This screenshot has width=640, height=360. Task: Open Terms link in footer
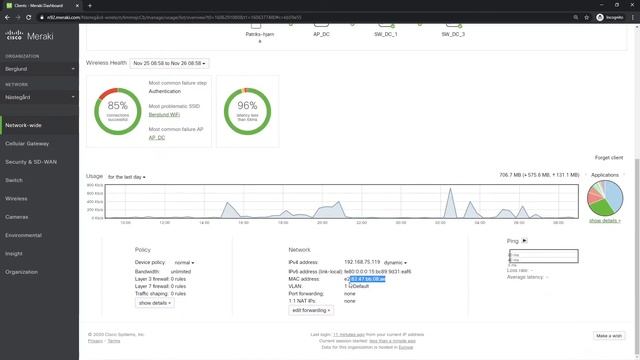113,341
